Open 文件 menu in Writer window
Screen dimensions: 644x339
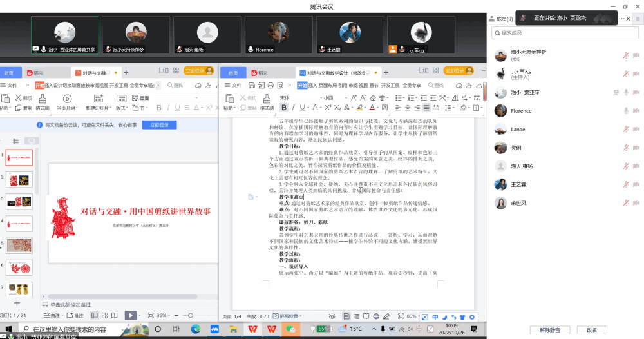[x=233, y=86]
